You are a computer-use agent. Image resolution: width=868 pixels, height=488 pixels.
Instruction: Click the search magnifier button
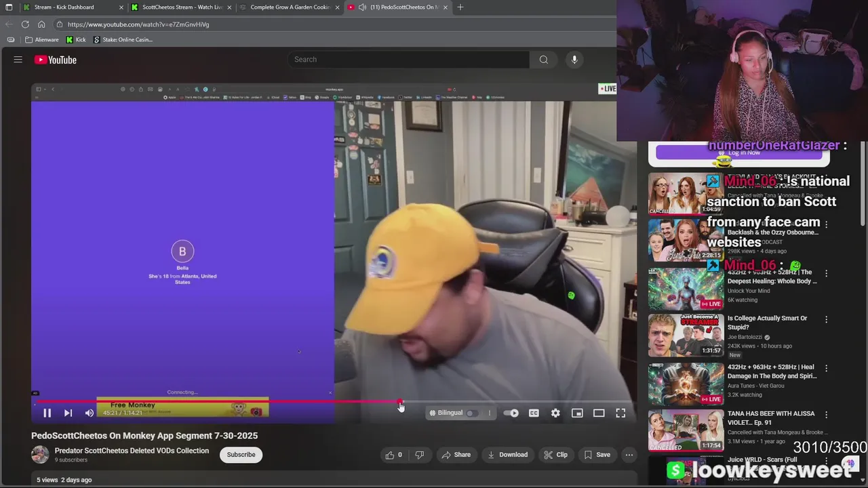pos(543,60)
